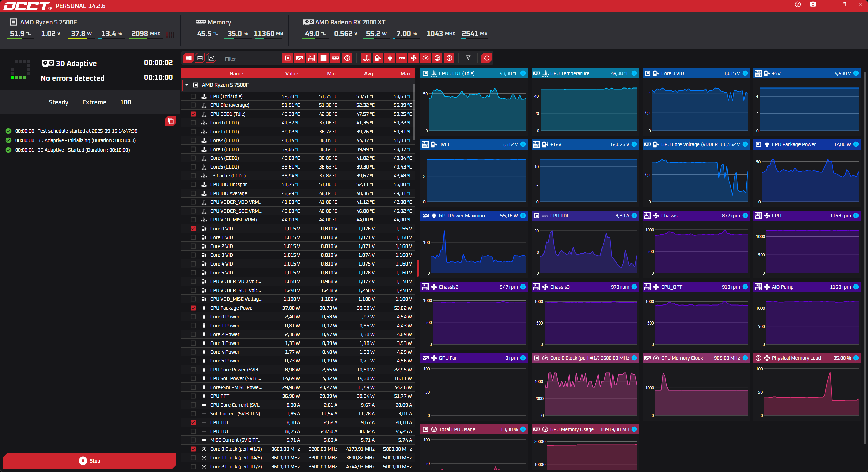Uncheck the CPU Package Power checkbox
The width and height of the screenshot is (868, 472).
pyautogui.click(x=193, y=308)
